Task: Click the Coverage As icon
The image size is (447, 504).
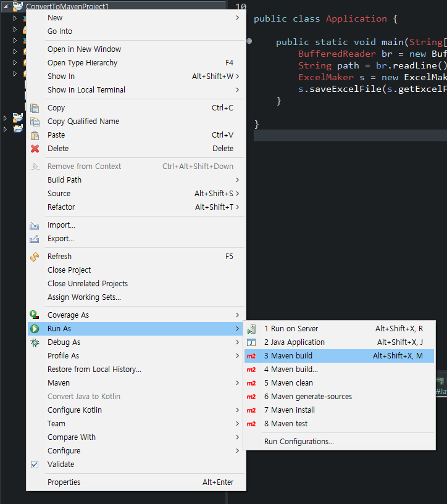Action: [x=35, y=315]
